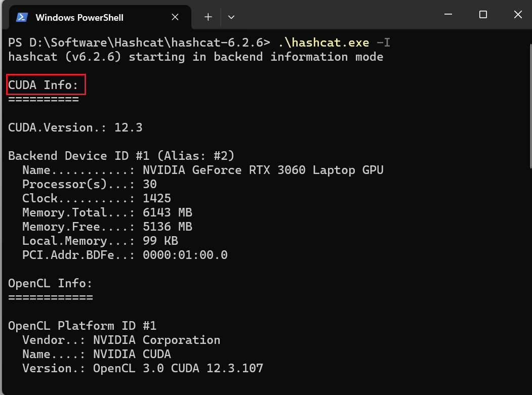Open the new tab profile dropdown
Screen dimensions: 532x395
click(x=231, y=17)
